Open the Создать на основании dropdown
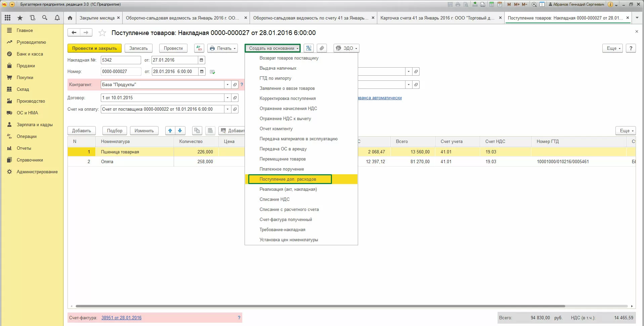644x326 pixels. point(272,48)
